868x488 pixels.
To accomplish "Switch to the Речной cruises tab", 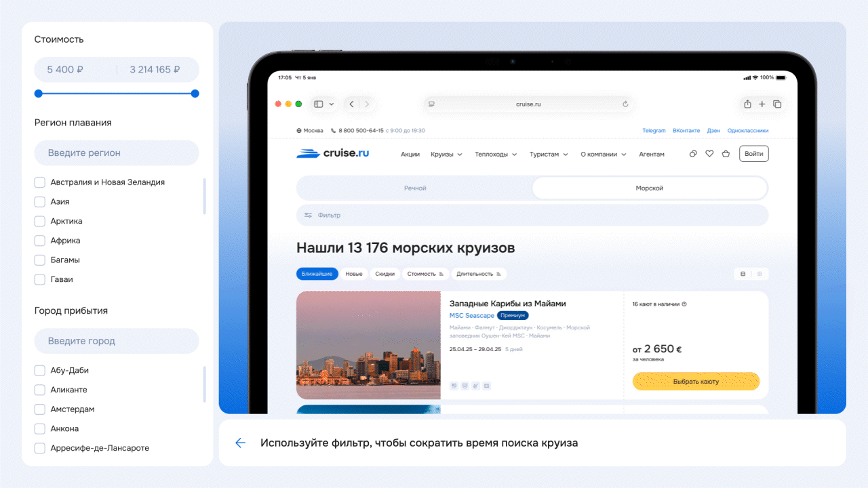I will (414, 188).
